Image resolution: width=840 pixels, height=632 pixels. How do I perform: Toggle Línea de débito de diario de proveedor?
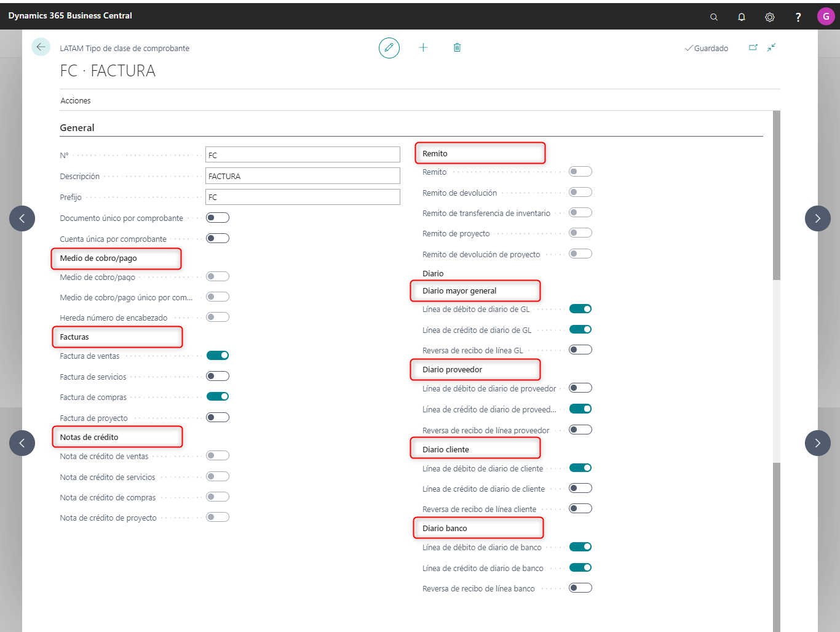pyautogui.click(x=580, y=388)
